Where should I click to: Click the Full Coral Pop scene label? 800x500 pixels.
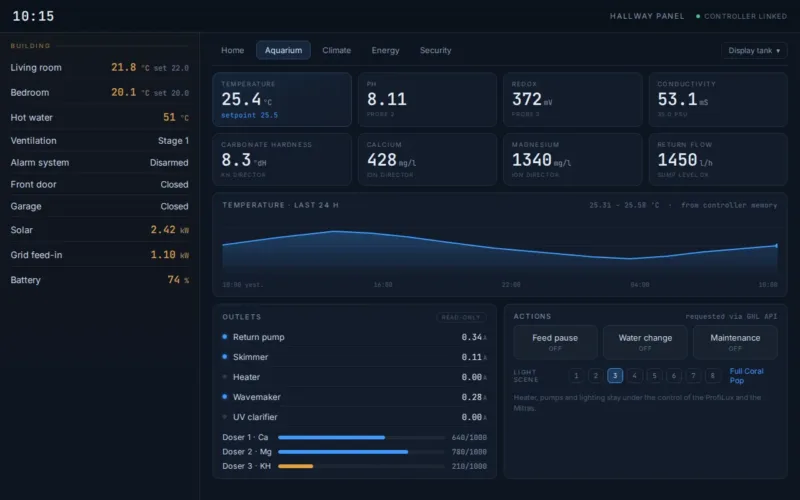[746, 376]
